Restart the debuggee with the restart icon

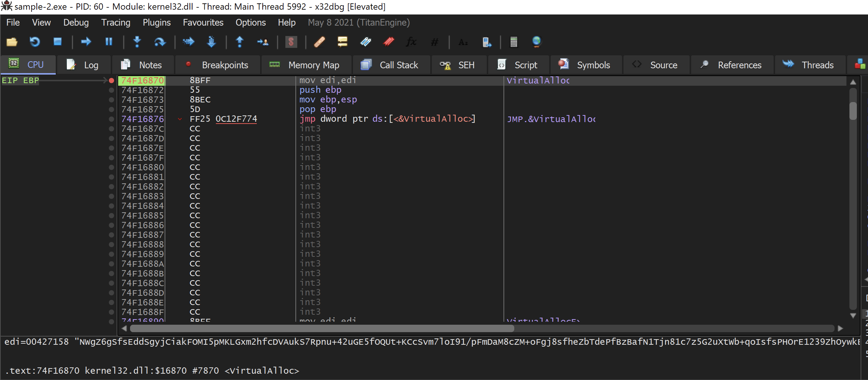coord(35,42)
